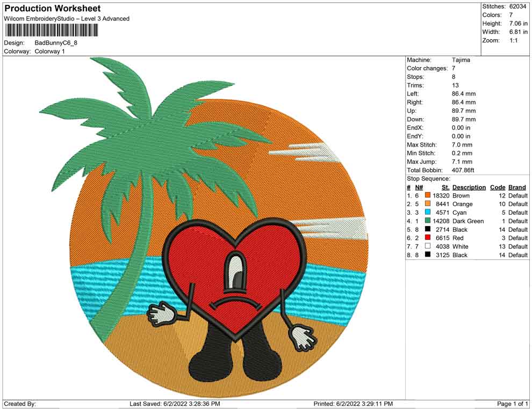This screenshot has height=409, width=532.
Task: Click the 'Dark Green' description text
Action: pos(468,221)
